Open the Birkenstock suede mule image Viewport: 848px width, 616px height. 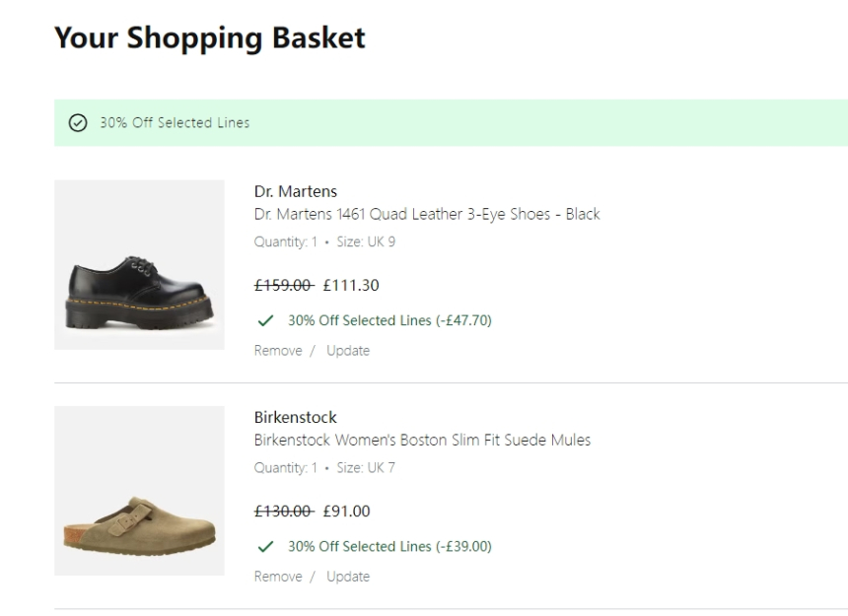(x=139, y=491)
